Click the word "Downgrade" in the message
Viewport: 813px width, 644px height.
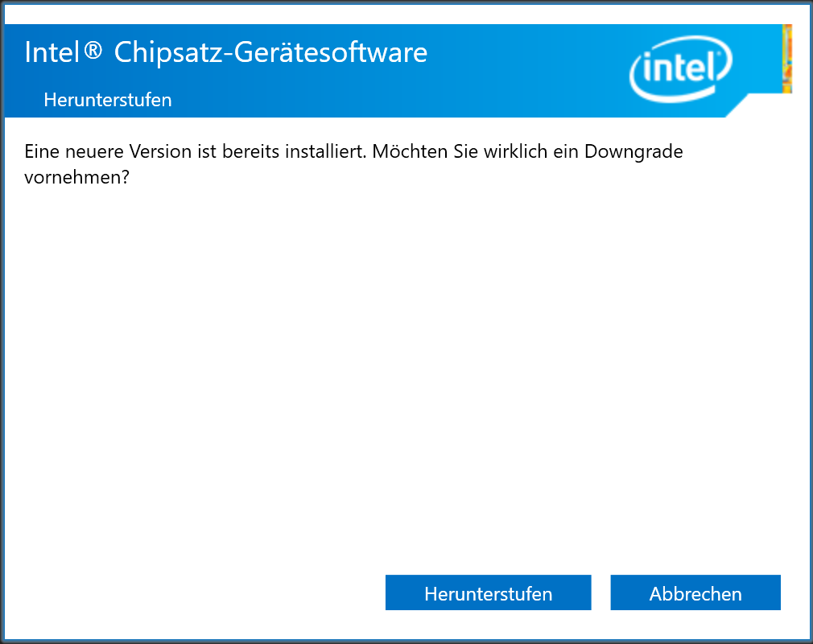(x=633, y=151)
